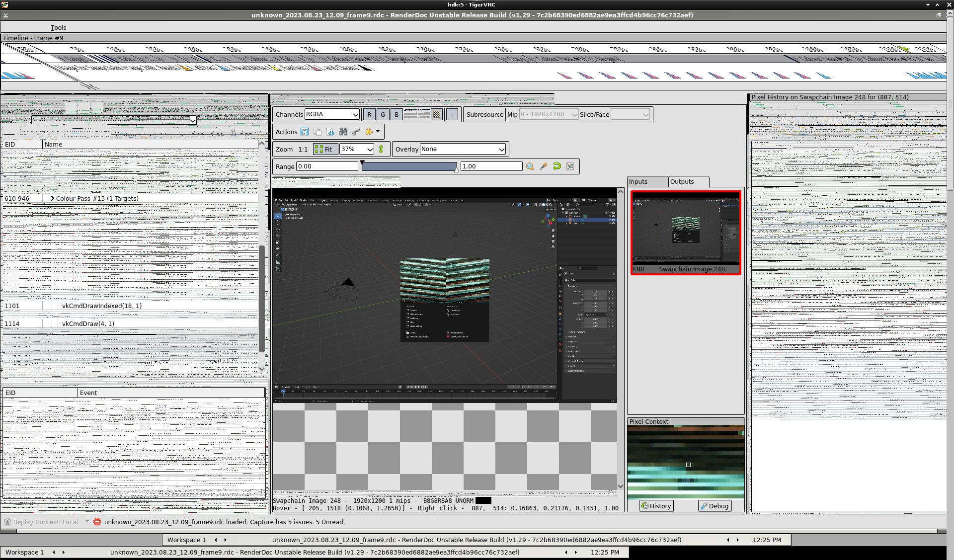Open the Overlay None dropdown
Screen dimensions: 954x560
463,149
